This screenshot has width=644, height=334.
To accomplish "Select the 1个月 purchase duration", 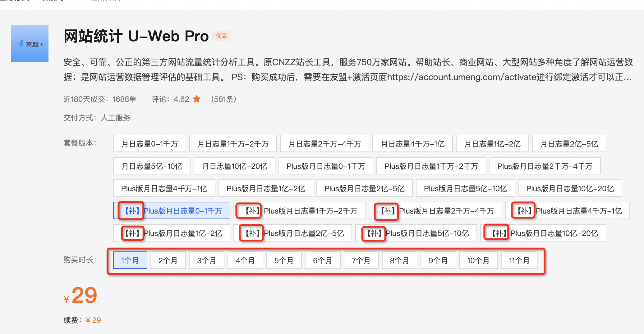I will point(130,260).
